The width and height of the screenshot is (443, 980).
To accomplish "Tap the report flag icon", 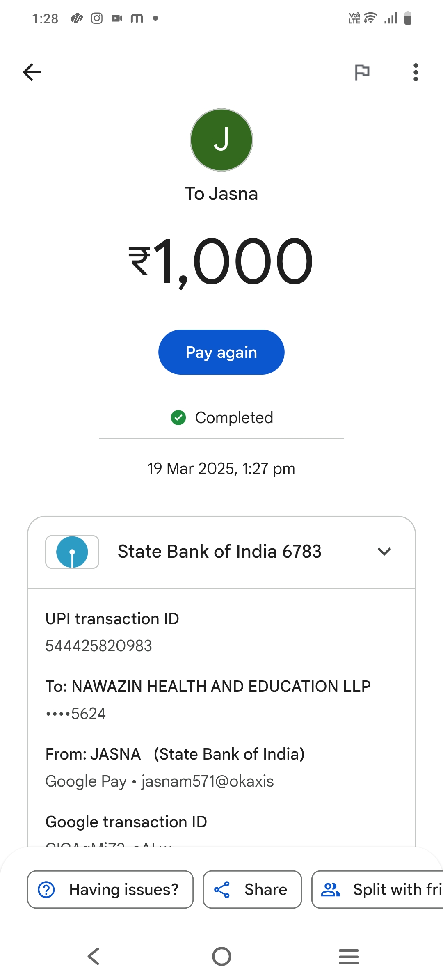I will tap(362, 73).
